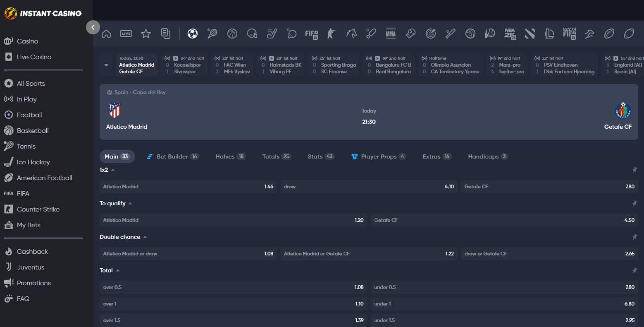Open the Totals tab
The width and height of the screenshot is (644, 327).
(277, 156)
